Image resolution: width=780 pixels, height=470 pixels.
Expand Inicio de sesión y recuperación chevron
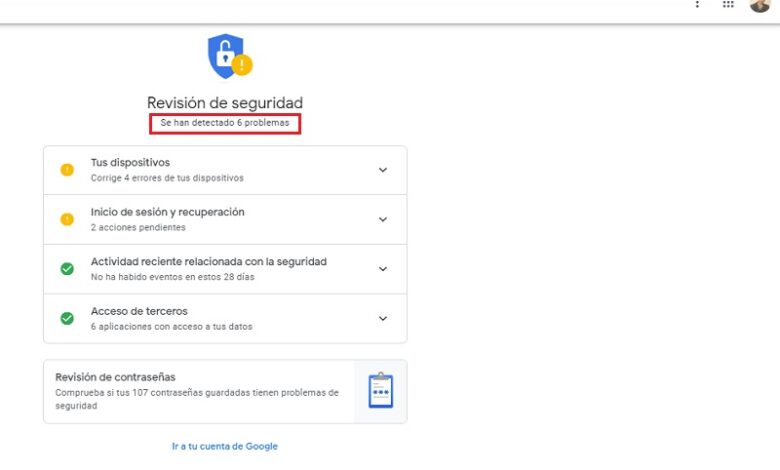pos(383,219)
